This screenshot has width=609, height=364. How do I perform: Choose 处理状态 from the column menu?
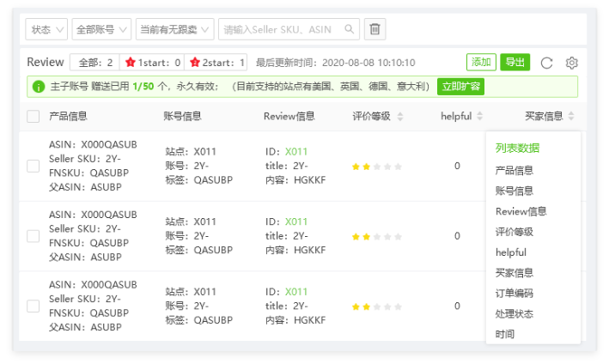click(x=514, y=313)
